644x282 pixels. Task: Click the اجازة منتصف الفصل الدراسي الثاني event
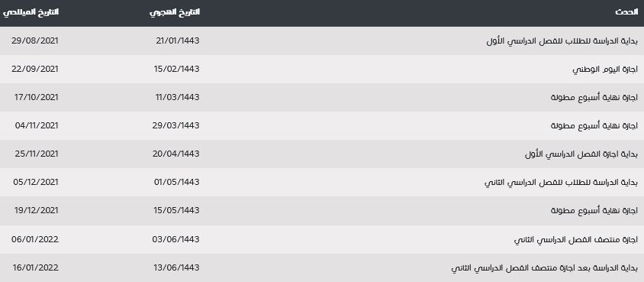[576, 239]
